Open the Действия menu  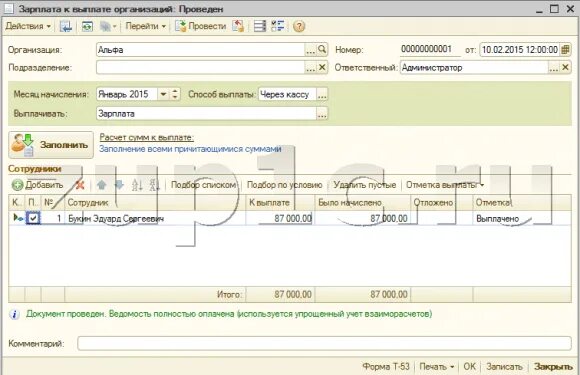tap(28, 26)
